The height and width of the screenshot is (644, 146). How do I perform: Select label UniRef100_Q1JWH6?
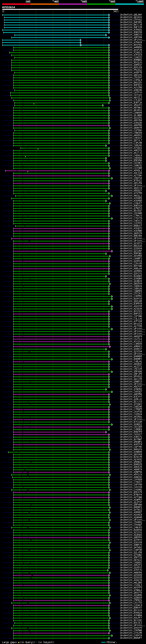pyautogui.click(x=131, y=115)
